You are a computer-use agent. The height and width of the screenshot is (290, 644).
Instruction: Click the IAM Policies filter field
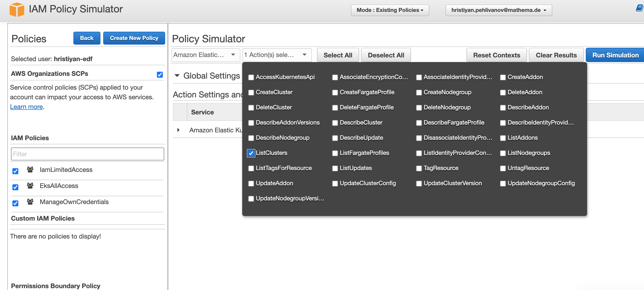[87, 154]
